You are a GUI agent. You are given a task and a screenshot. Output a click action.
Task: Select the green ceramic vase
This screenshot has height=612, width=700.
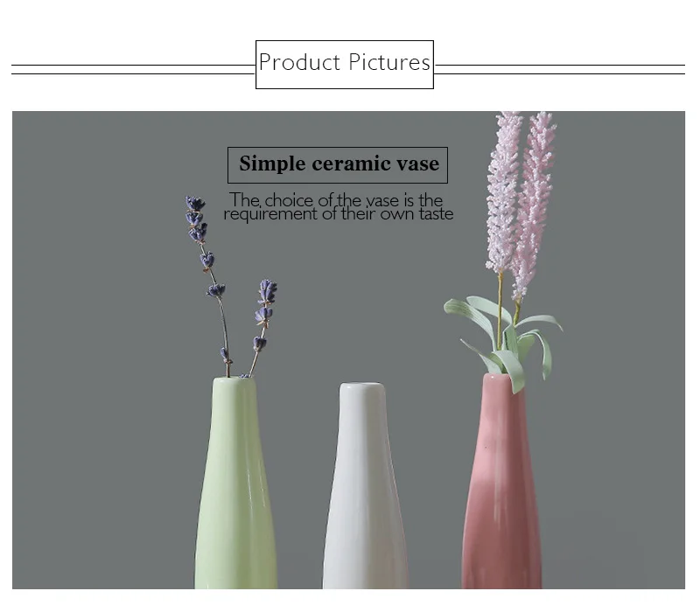pos(235,483)
